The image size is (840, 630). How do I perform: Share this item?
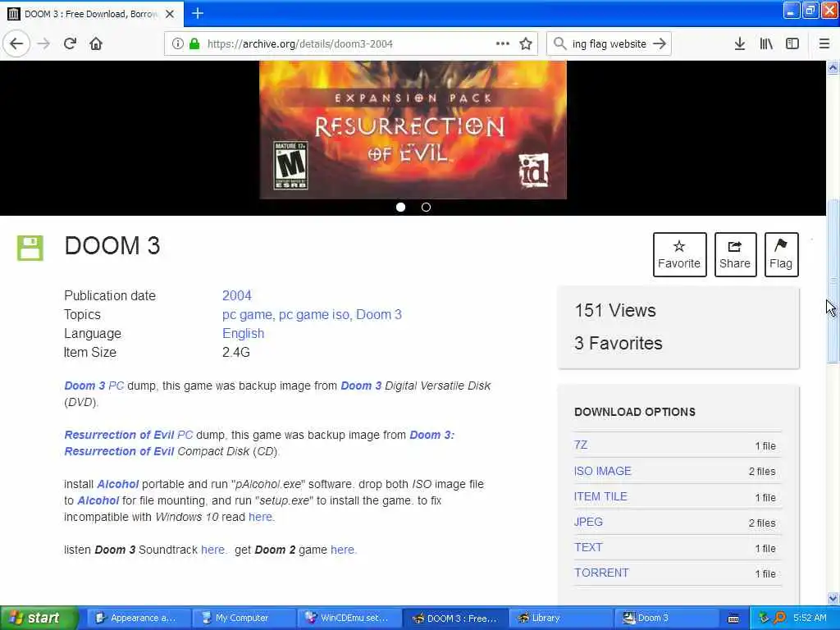(x=735, y=254)
